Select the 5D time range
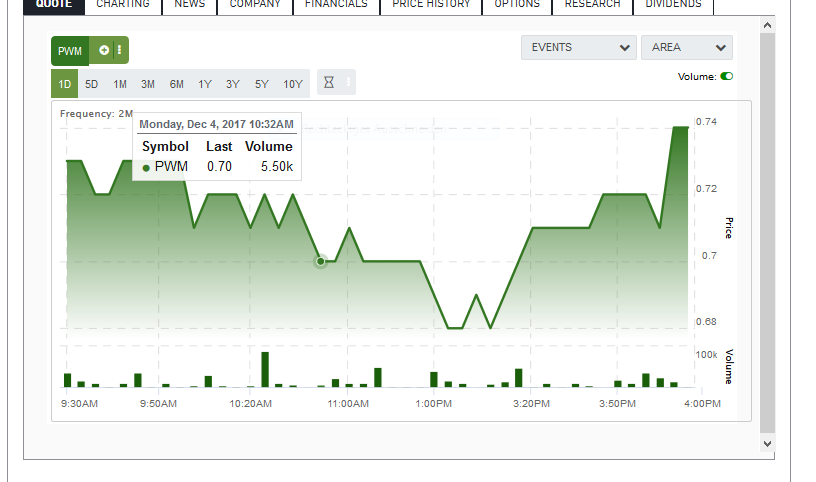The width and height of the screenshot is (816, 482). pyautogui.click(x=92, y=84)
